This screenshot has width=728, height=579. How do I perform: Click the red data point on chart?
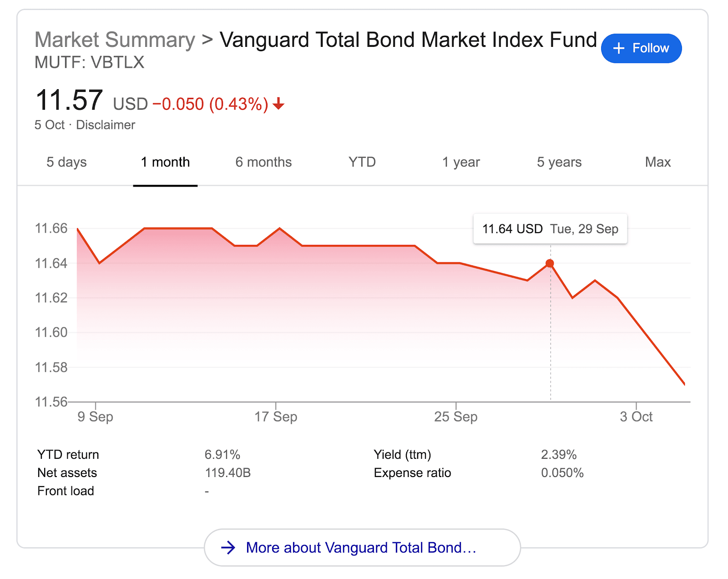click(550, 264)
